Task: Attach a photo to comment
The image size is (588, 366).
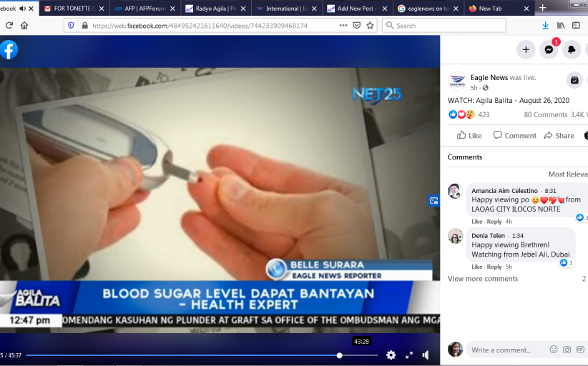Action: coord(567,350)
